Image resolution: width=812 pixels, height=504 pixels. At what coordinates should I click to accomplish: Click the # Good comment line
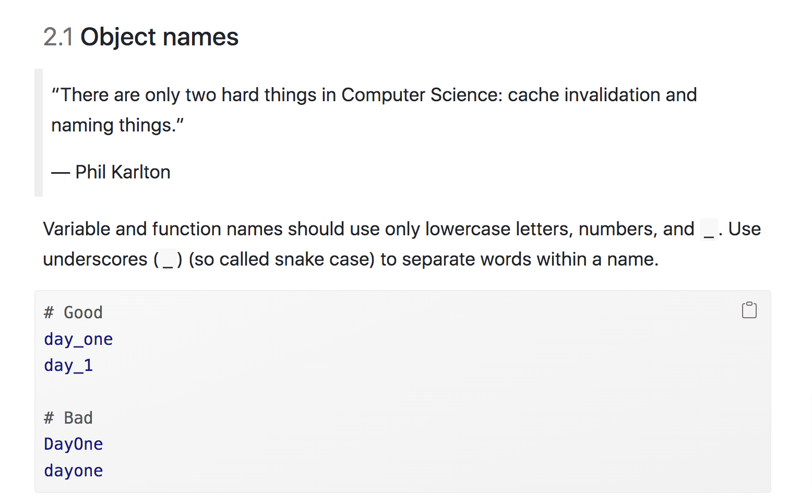pos(73,312)
